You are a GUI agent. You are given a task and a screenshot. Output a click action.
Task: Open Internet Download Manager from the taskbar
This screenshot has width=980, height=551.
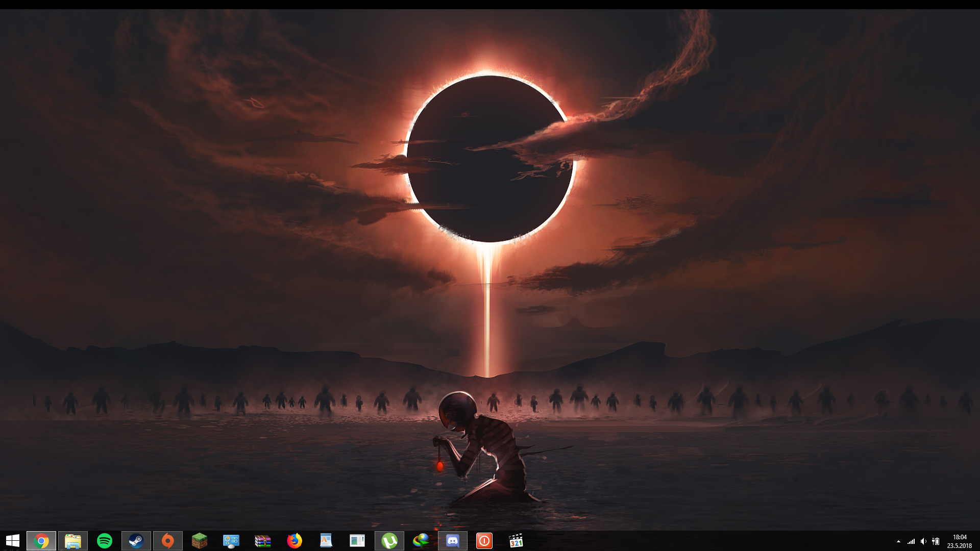(x=421, y=541)
